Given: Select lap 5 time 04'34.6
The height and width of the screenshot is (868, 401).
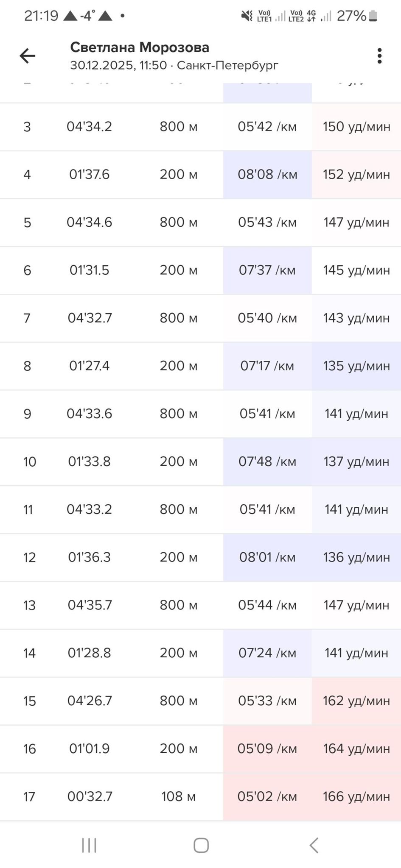Looking at the screenshot, I should 89,222.
